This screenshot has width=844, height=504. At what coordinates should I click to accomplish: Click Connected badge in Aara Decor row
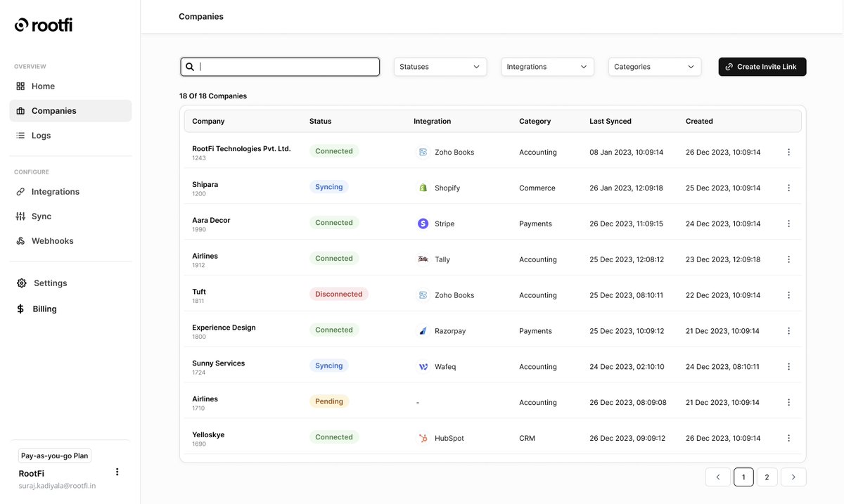coord(334,223)
